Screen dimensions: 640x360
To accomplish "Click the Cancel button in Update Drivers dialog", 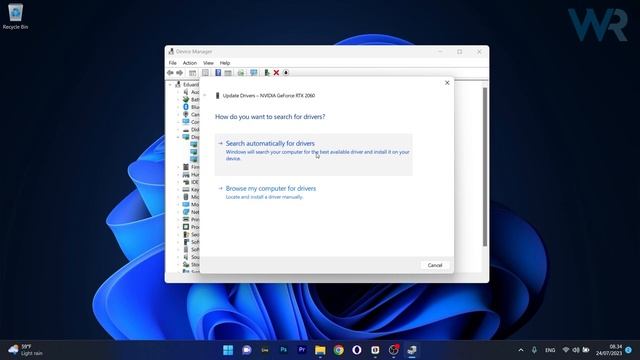I will (435, 265).
